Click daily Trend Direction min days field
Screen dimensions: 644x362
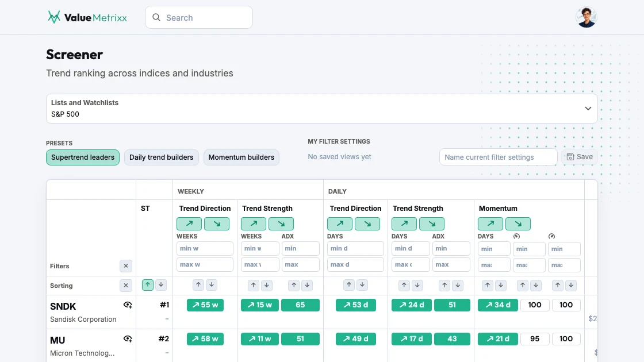pos(356,248)
